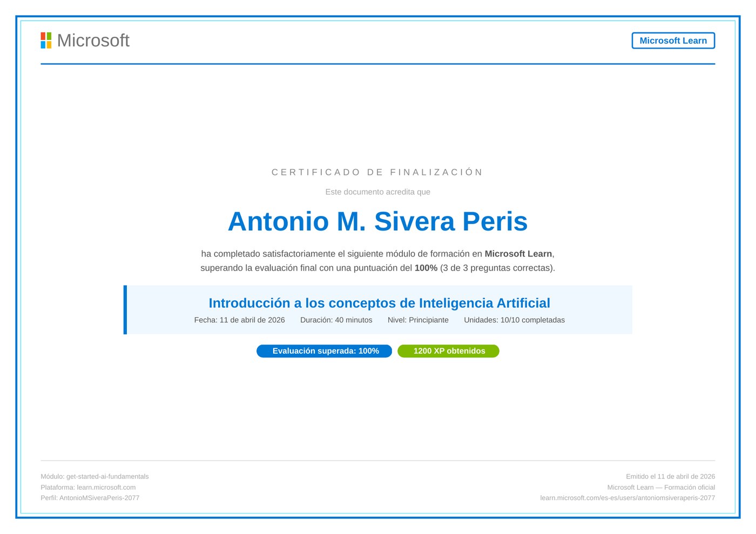Screen dimensions: 756x534
Task: Click 'Emitido el 11 de abril de 2026'
Action: coord(670,477)
